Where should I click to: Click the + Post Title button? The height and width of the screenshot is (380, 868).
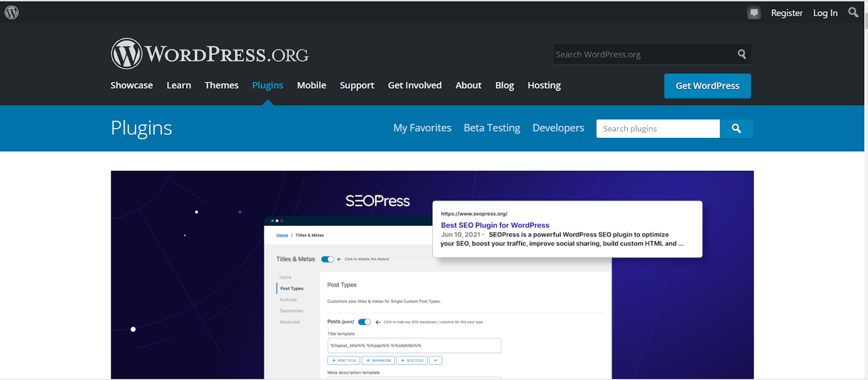344,360
